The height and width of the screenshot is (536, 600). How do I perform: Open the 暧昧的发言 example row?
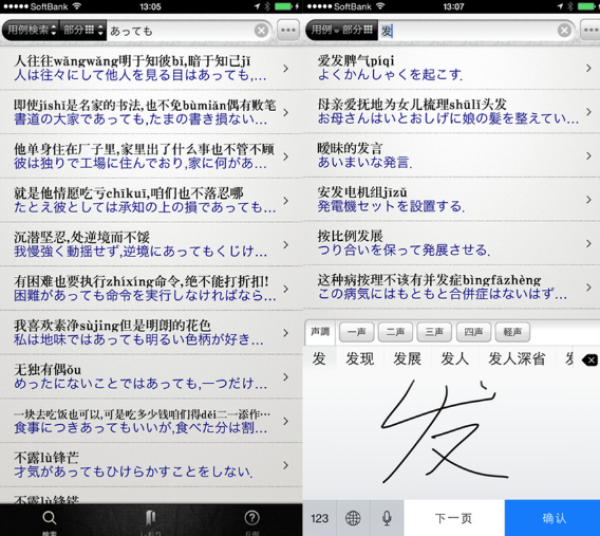452,155
